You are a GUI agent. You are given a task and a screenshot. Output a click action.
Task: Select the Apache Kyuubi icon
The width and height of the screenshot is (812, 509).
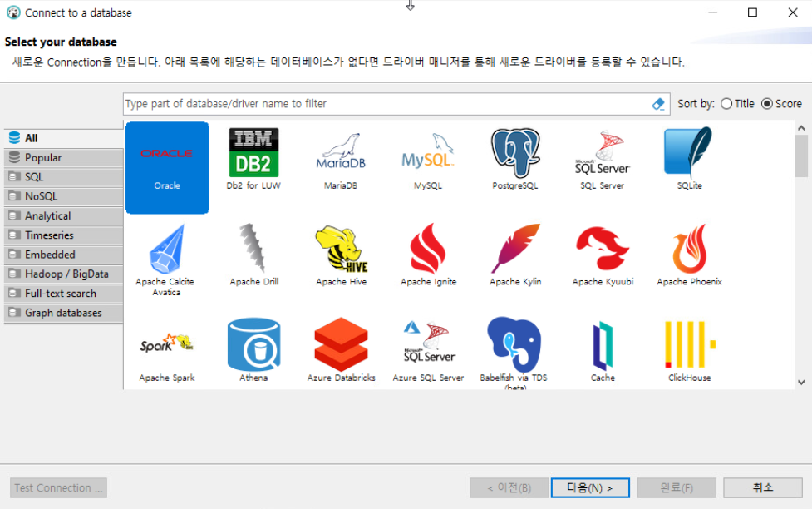[x=603, y=255]
